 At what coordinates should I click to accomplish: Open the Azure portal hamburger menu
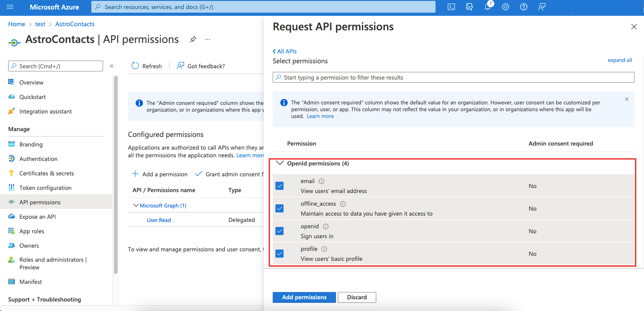(x=10, y=7)
